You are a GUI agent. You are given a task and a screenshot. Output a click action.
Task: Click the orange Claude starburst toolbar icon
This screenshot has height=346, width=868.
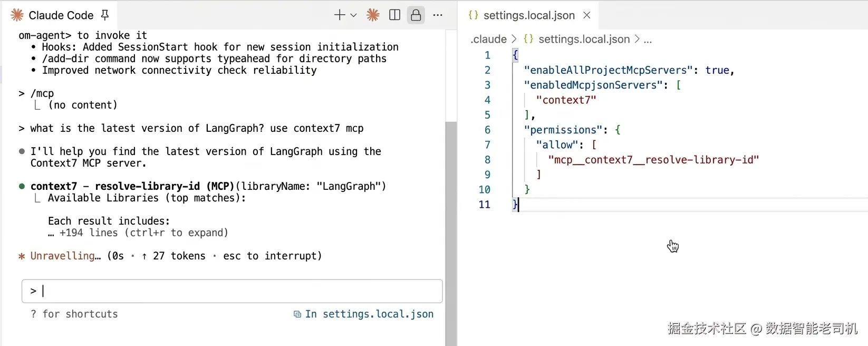click(x=373, y=15)
